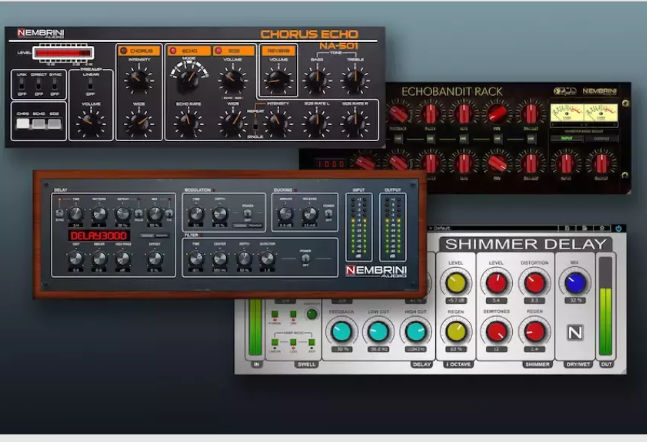Click the Treble tone knob
Image resolution: width=647 pixels, height=442 pixels.
355,80
